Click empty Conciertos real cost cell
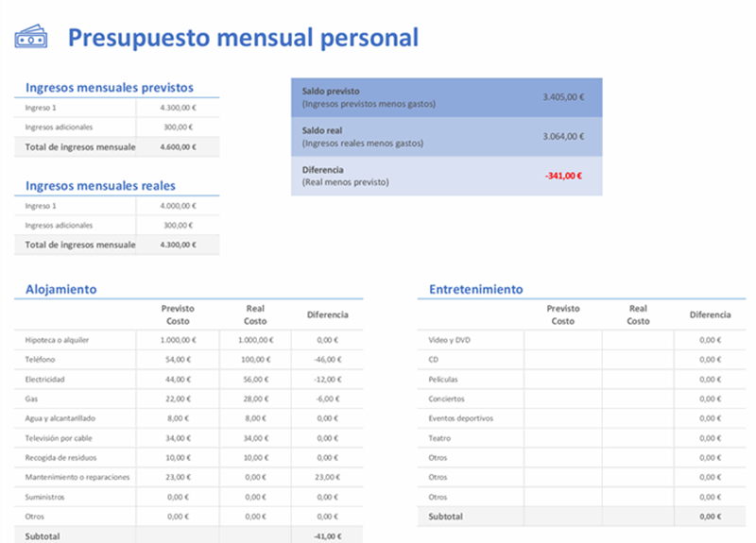The height and width of the screenshot is (543, 756). pyautogui.click(x=638, y=399)
